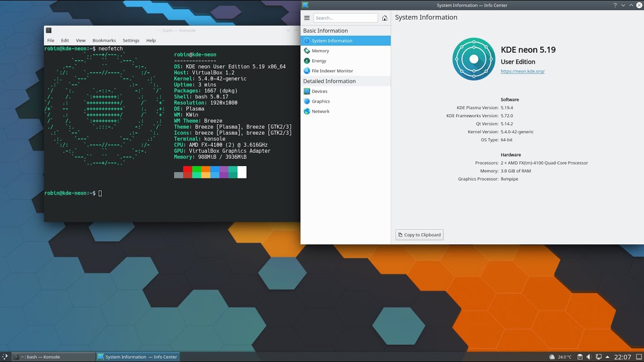Click the Qt Version value 5.14.2
The height and width of the screenshot is (362, 644).
pos(507,124)
